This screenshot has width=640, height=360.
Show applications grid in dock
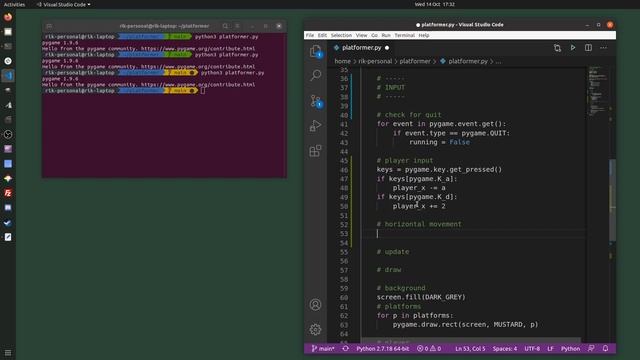8,353
